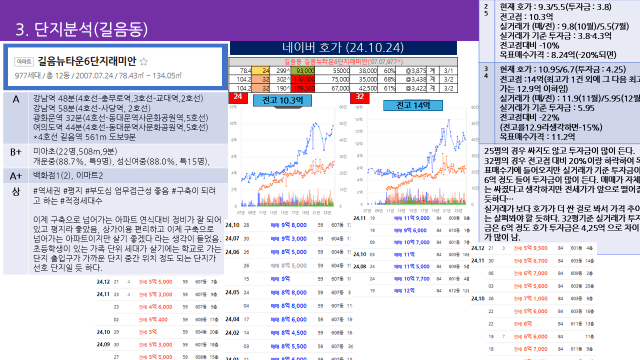
Task: Click the line 목표매수가격 : 11.2억
Action: 537,137
